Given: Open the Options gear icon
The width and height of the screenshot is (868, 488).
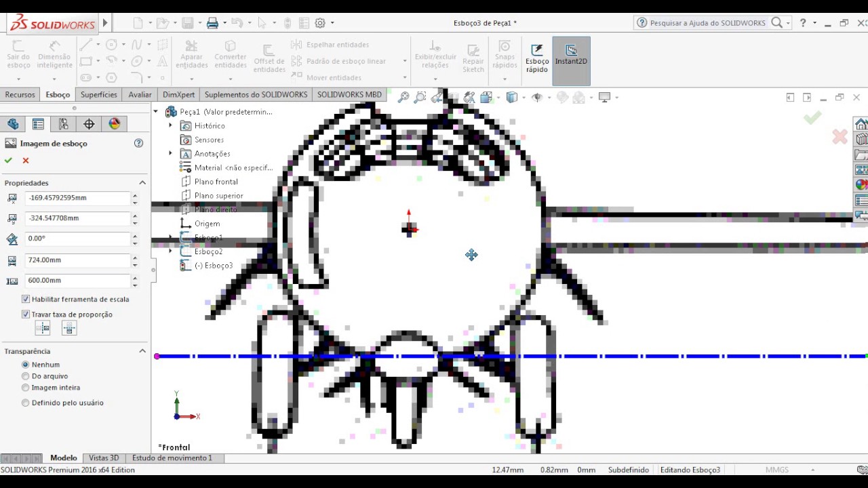Looking at the screenshot, I should pos(320,23).
